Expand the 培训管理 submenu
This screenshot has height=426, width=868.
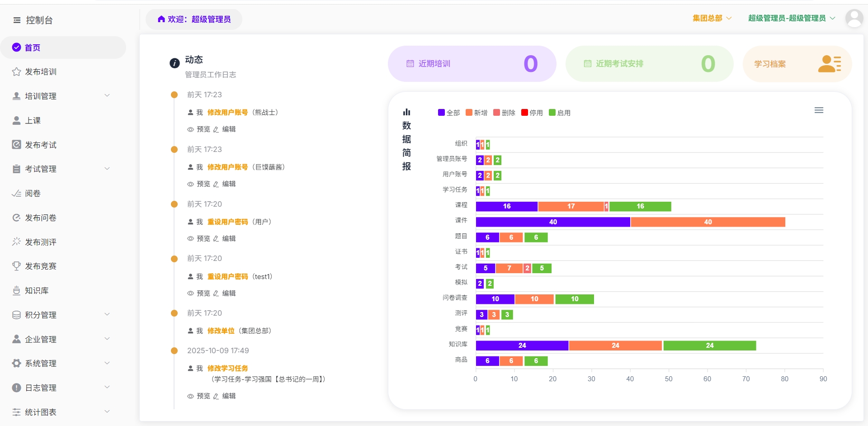coord(107,96)
